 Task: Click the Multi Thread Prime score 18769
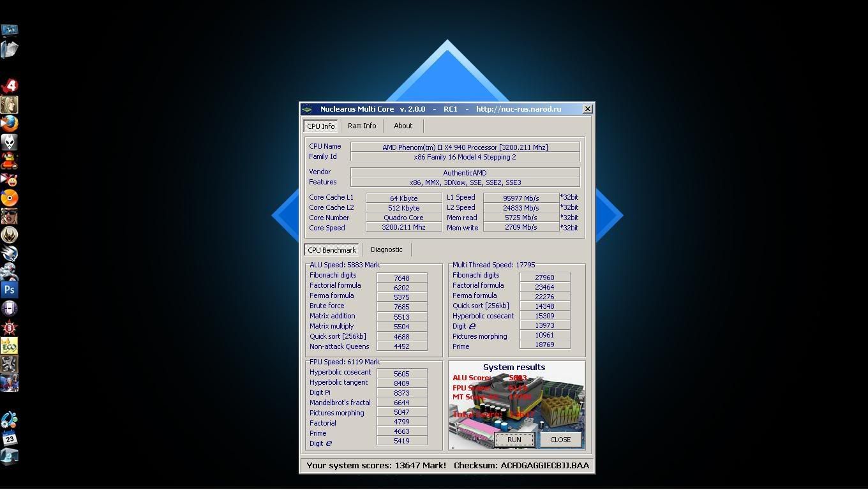(x=544, y=345)
